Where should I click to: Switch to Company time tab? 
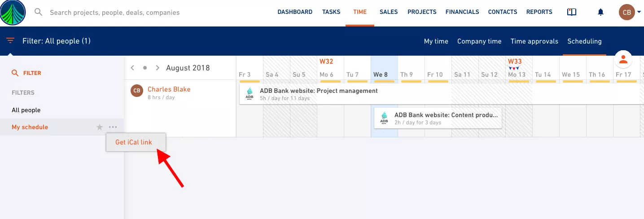pyautogui.click(x=479, y=41)
